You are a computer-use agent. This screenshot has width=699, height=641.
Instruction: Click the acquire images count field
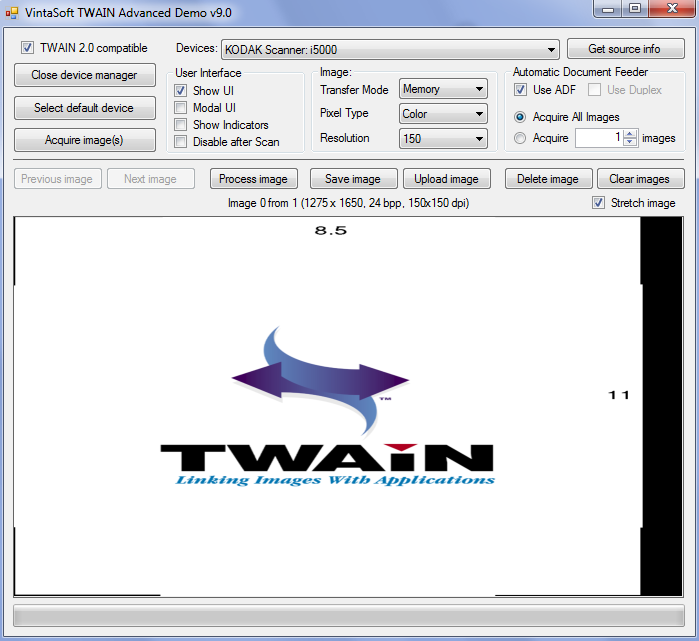pos(600,138)
